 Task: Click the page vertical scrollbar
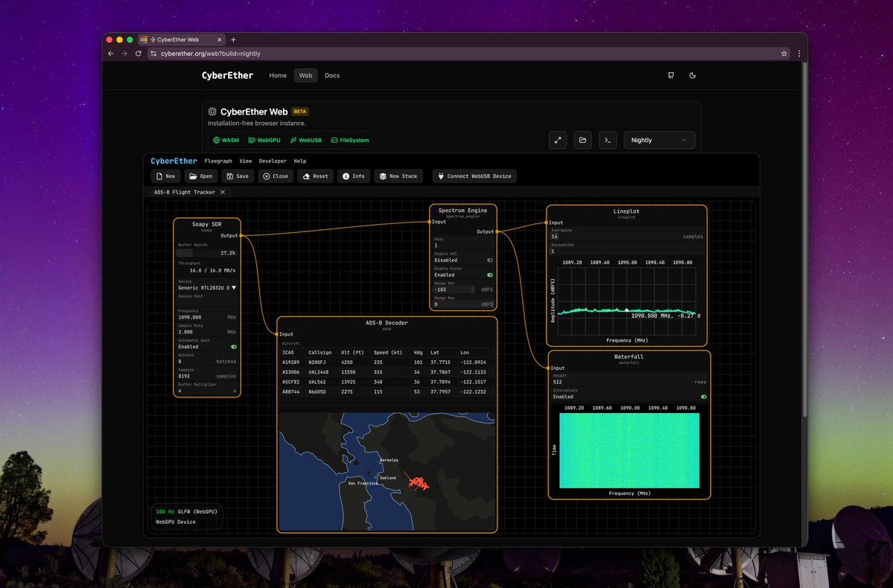pos(804,239)
